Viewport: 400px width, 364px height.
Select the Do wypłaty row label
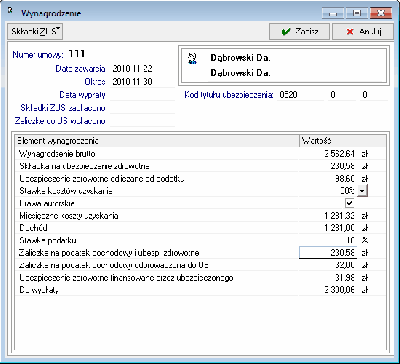point(39,290)
